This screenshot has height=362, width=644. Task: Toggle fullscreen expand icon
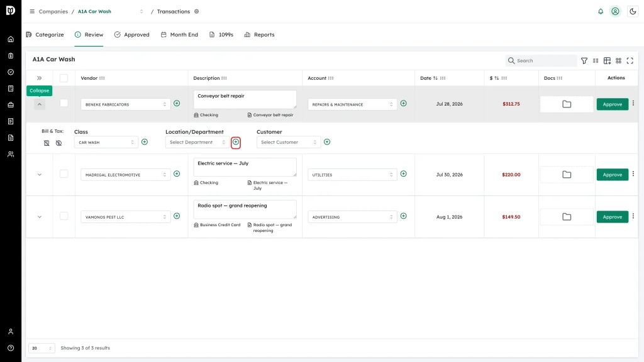[630, 61]
